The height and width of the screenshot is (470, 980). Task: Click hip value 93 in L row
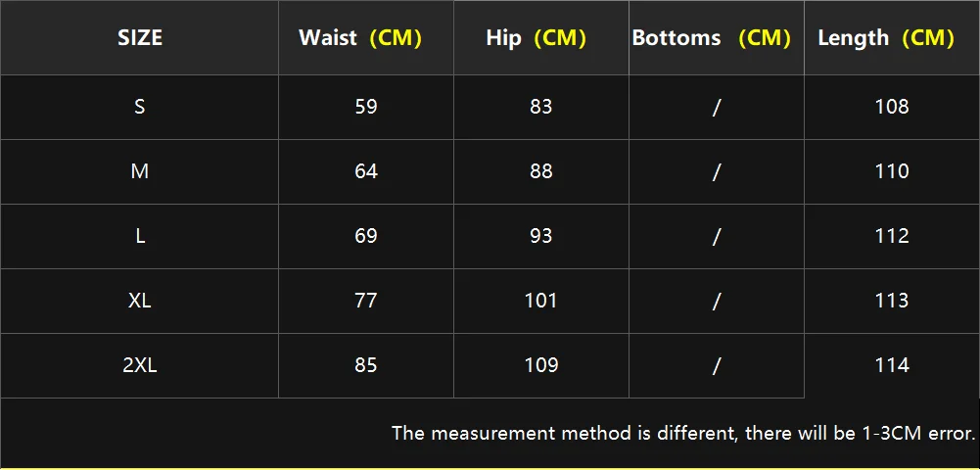click(x=540, y=236)
